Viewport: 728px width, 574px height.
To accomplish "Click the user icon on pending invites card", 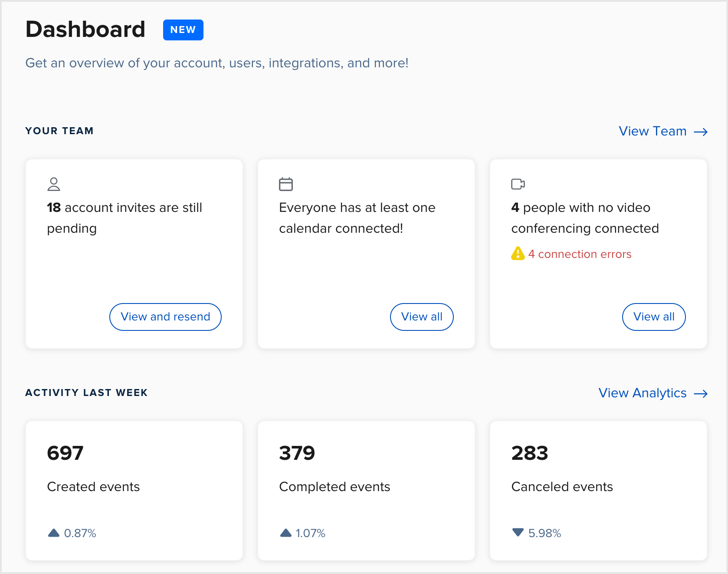I will [53, 184].
